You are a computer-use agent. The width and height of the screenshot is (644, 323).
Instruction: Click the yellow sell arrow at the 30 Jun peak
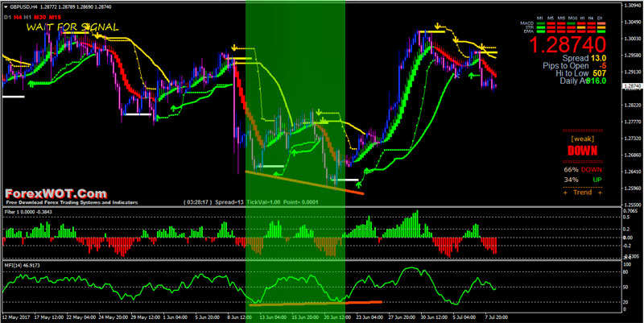[x=437, y=26]
